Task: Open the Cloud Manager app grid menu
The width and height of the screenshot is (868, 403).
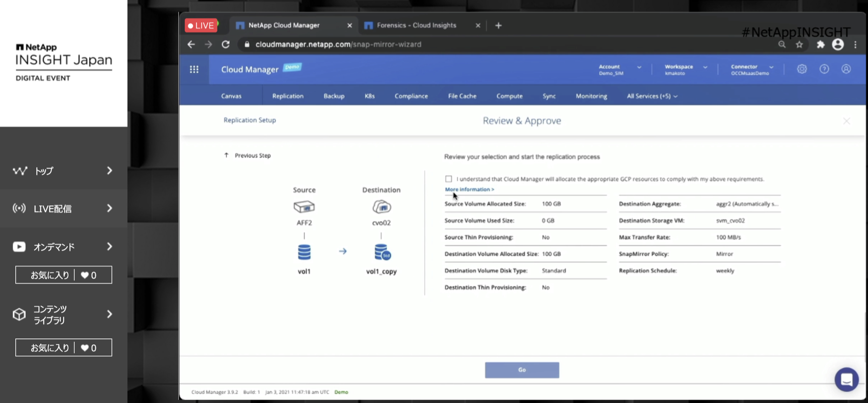Action: pos(194,69)
